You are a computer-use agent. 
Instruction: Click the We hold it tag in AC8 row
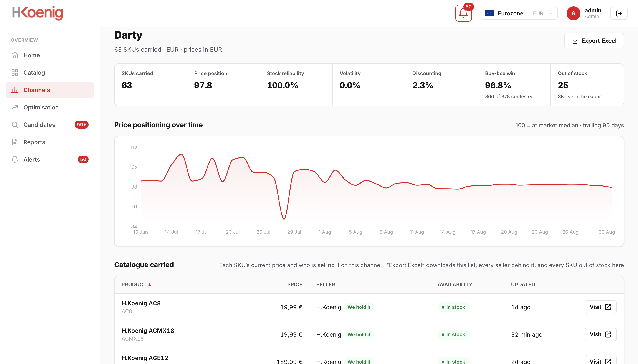(359, 307)
